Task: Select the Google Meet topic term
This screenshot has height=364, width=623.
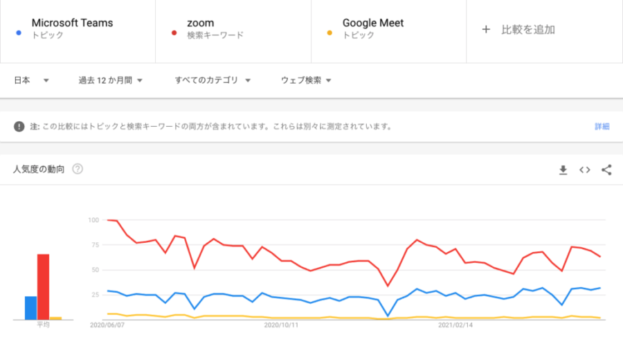Action: (373, 23)
